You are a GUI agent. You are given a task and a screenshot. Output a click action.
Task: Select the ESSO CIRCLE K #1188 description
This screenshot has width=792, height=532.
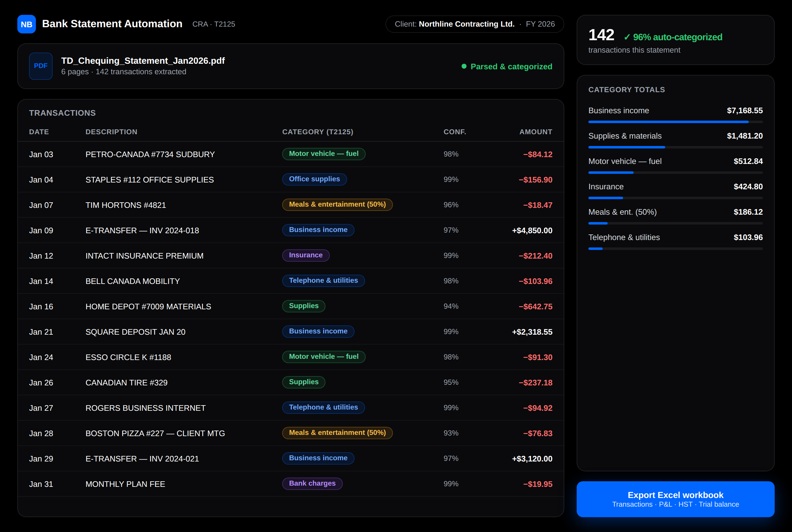(128, 357)
